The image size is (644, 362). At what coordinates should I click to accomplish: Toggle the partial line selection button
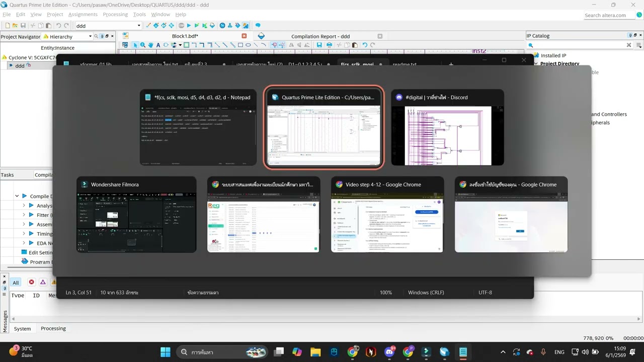click(x=282, y=45)
